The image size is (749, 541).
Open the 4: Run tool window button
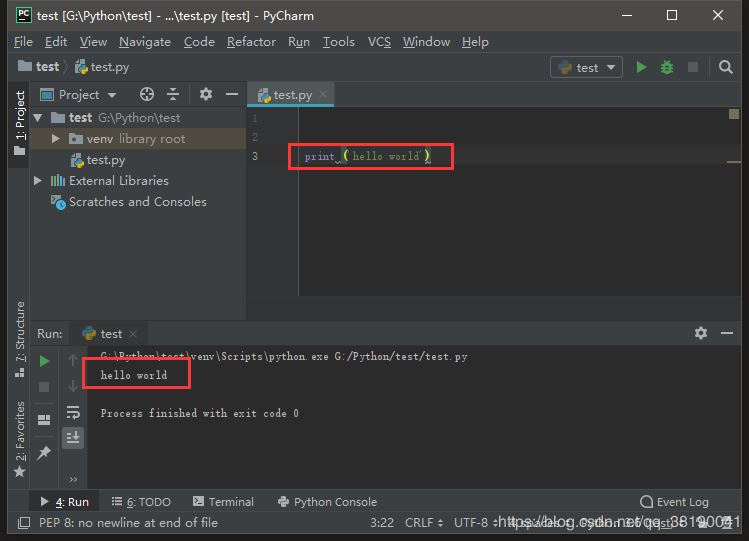pos(64,502)
